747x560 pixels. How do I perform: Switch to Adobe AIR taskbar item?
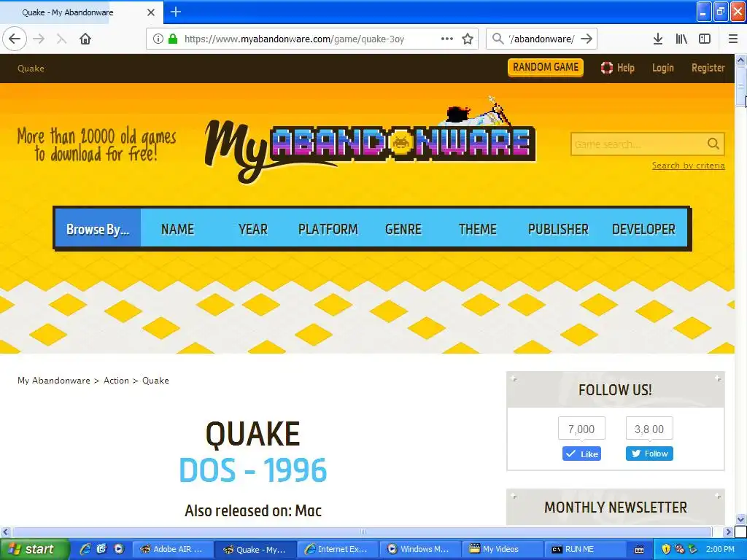(172, 549)
